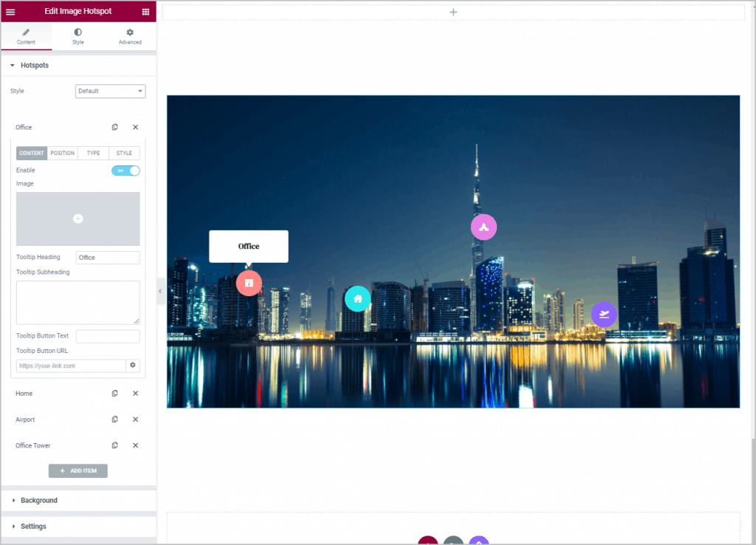Click the Add Item button
This screenshot has width=756, height=545.
coord(78,470)
